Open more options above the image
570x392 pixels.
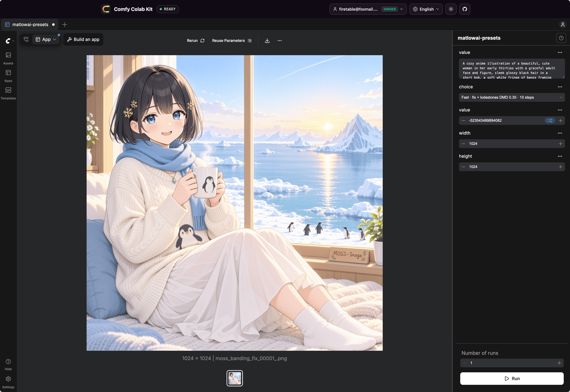280,41
